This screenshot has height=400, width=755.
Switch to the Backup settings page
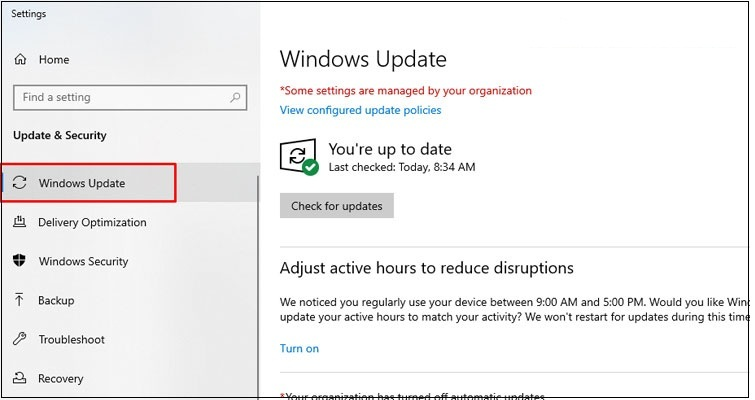pos(56,300)
